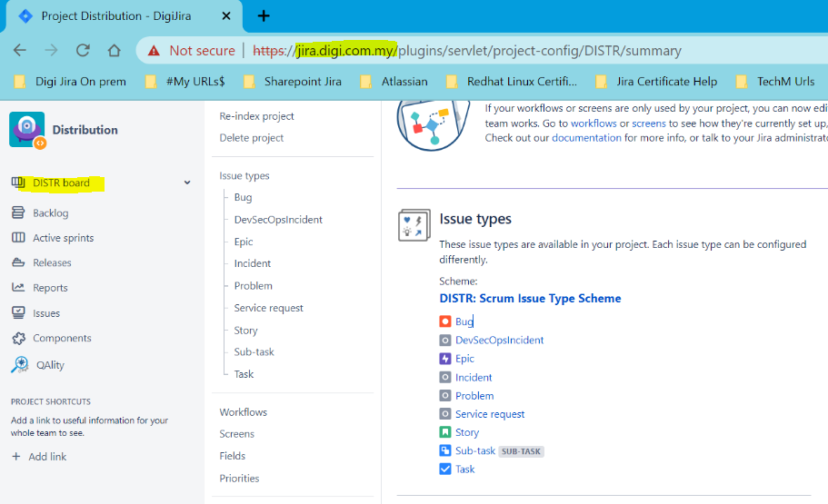Select Bug in the settings tree

[243, 197]
